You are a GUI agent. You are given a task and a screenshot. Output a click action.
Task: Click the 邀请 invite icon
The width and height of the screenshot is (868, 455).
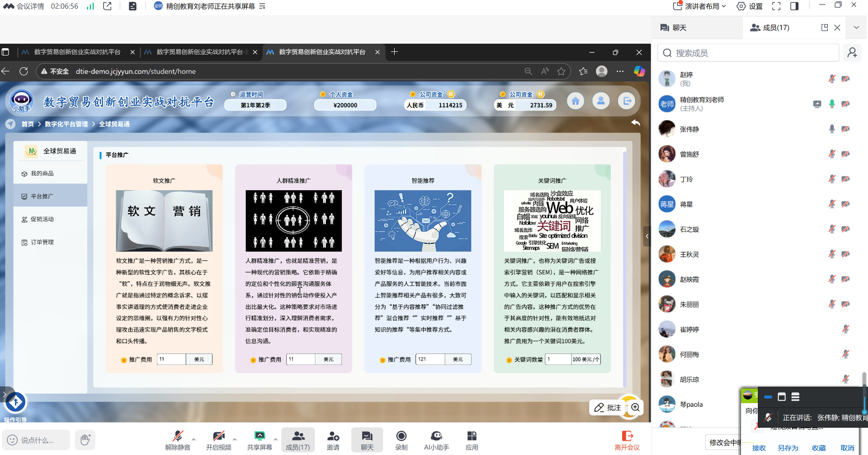pyautogui.click(x=333, y=440)
